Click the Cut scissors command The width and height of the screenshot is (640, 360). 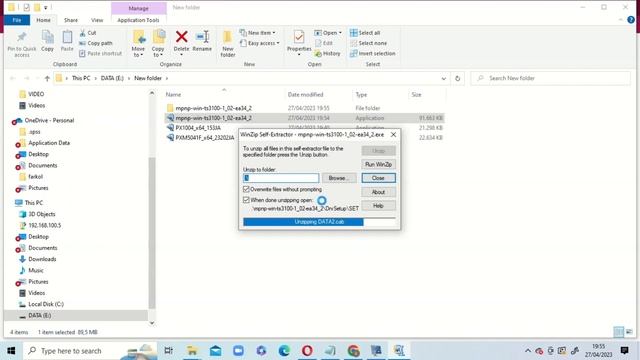click(87, 33)
